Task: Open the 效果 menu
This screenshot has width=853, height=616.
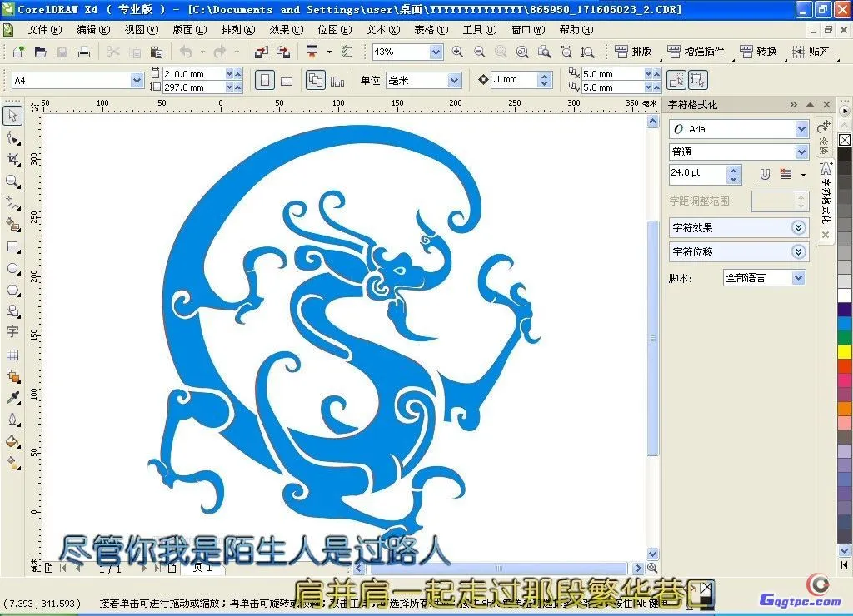Action: pos(286,30)
